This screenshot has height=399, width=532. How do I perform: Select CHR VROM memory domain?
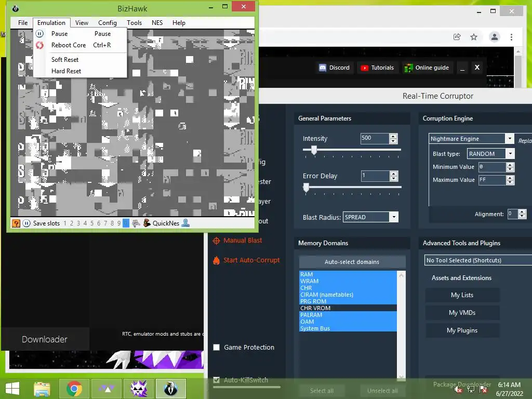point(348,308)
